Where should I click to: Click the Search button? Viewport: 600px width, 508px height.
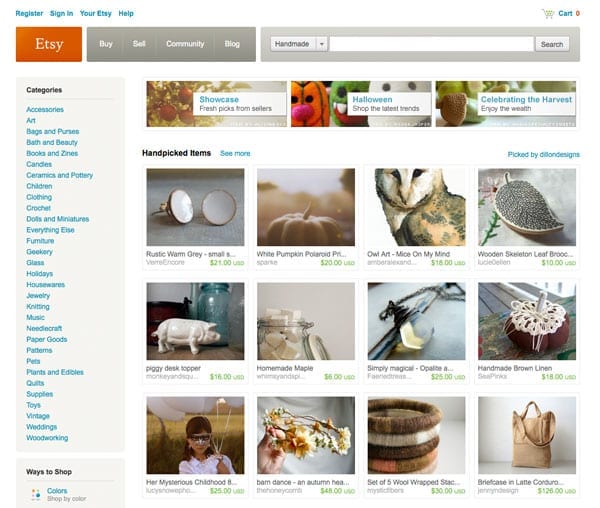click(552, 44)
